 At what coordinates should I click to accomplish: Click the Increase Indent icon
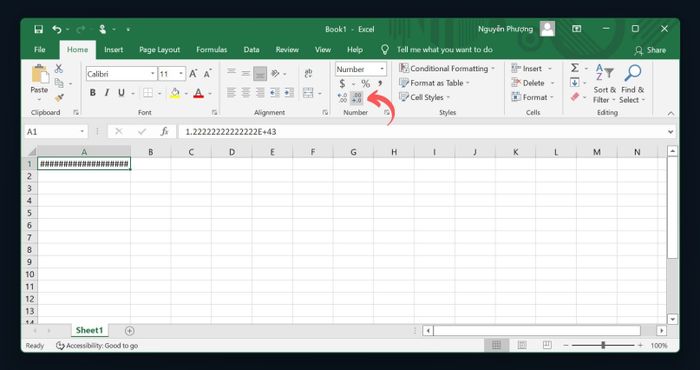(x=289, y=93)
